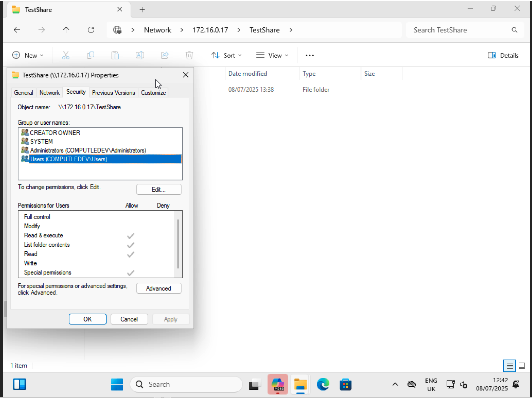The image size is (532, 398).
Task: Select details list view toggle in status bar
Action: (509, 366)
